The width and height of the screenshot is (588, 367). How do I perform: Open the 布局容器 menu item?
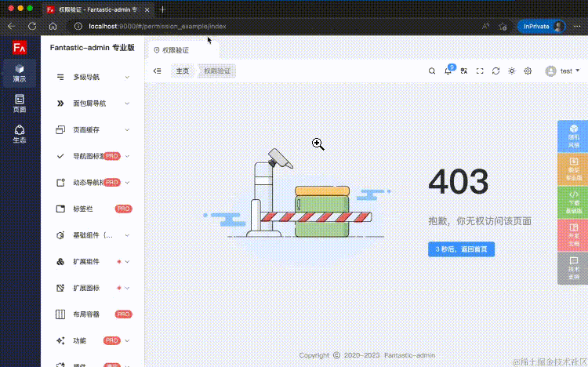93,314
